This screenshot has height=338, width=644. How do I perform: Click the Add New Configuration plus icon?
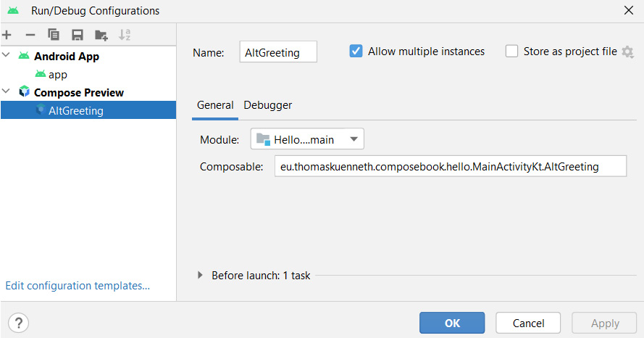tap(7, 35)
